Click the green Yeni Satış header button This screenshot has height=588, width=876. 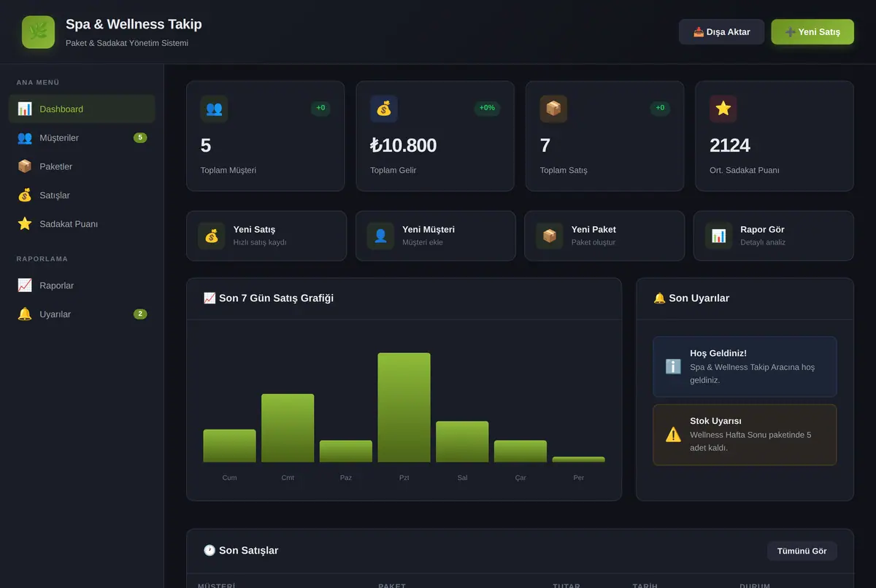[812, 32]
